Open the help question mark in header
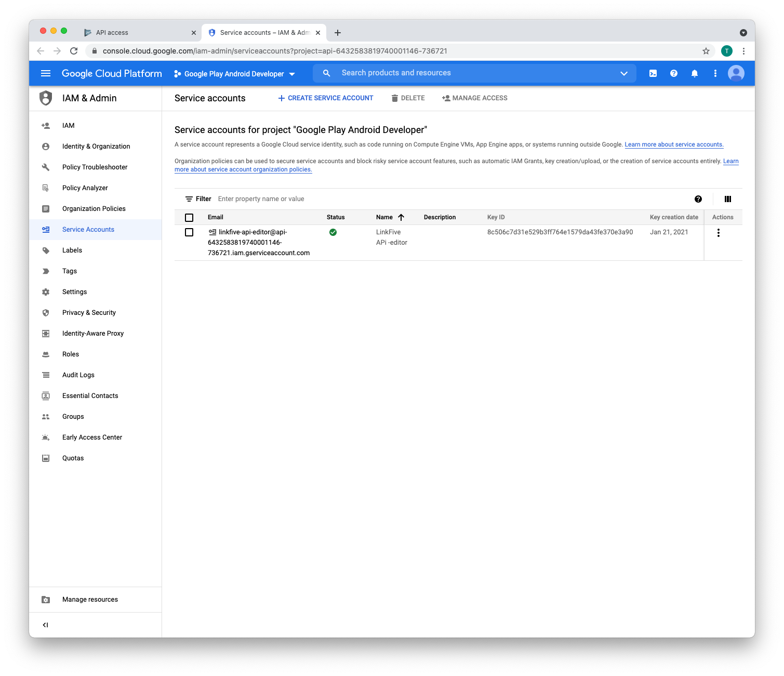Viewport: 784px width, 676px height. click(x=674, y=73)
